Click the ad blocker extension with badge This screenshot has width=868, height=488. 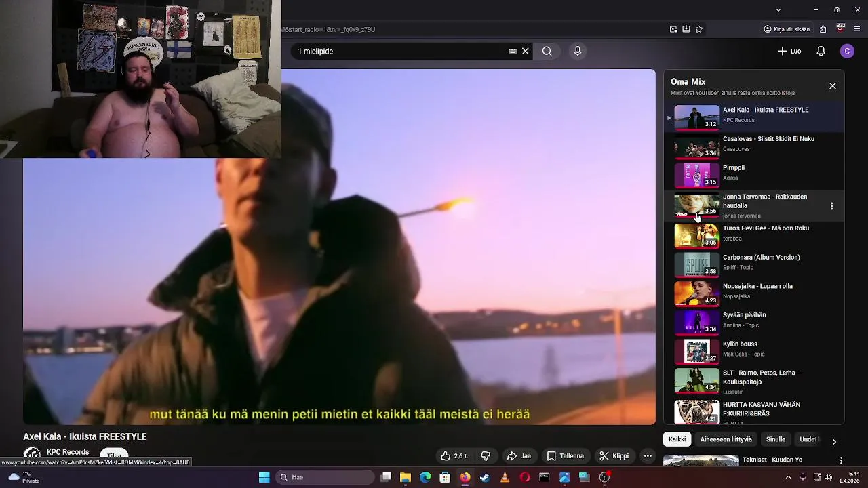[840, 28]
